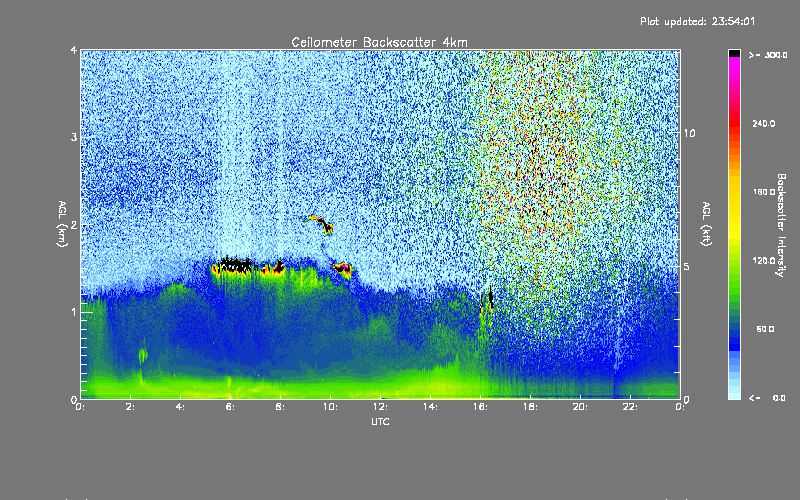Image resolution: width=800 pixels, height=500 pixels.
Task: Click the '3' km label on left axis
Action: coord(73,137)
